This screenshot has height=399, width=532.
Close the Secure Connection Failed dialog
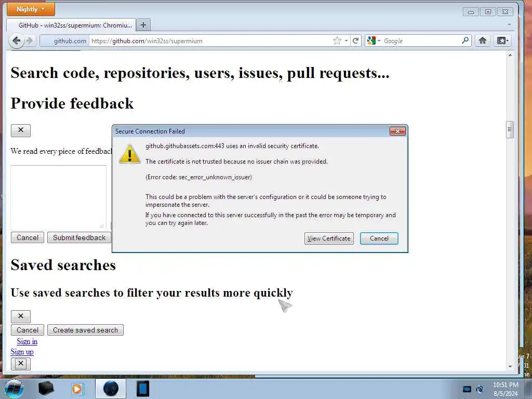pyautogui.click(x=397, y=131)
